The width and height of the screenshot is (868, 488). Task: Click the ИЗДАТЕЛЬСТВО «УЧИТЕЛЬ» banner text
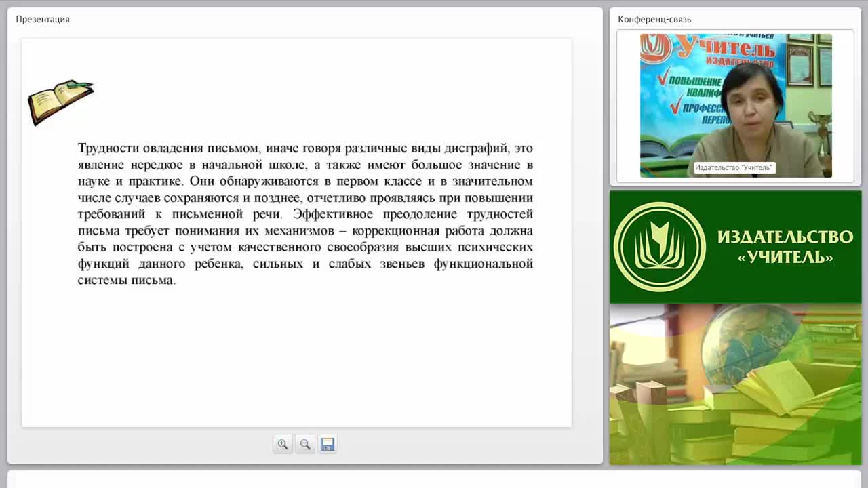pyautogui.click(x=785, y=247)
